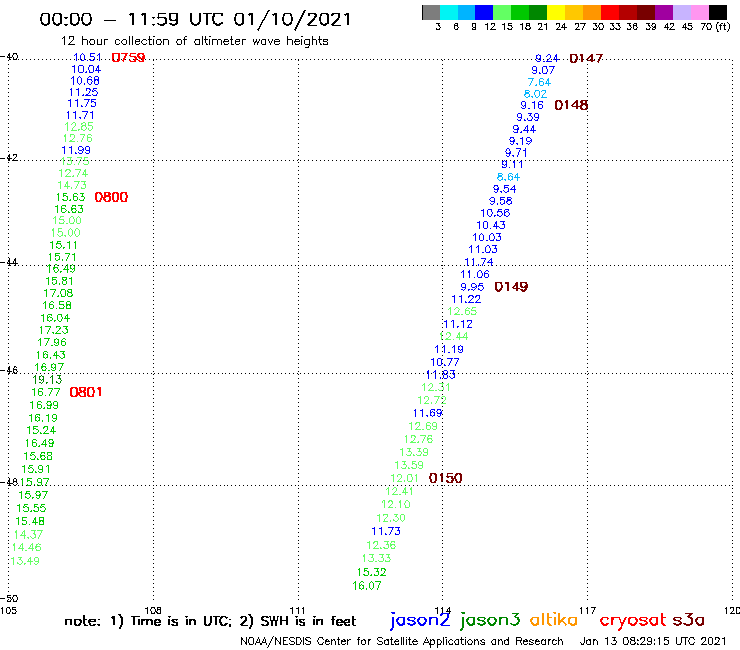Select the wave height value 15.91

[x=36, y=469]
